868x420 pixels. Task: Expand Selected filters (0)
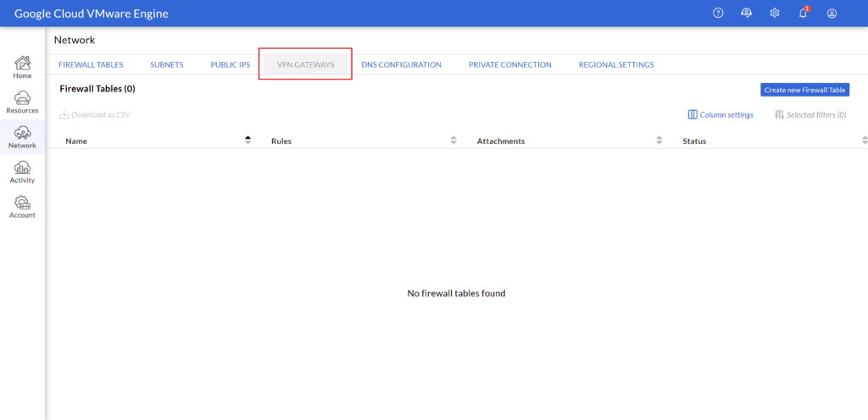click(x=810, y=115)
